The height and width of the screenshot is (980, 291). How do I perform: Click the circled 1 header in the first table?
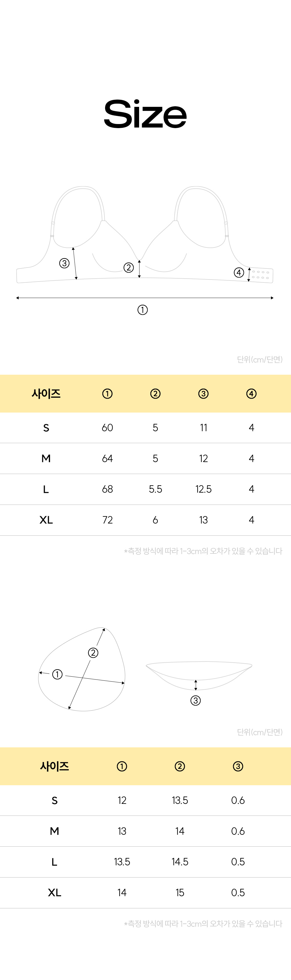tap(107, 394)
